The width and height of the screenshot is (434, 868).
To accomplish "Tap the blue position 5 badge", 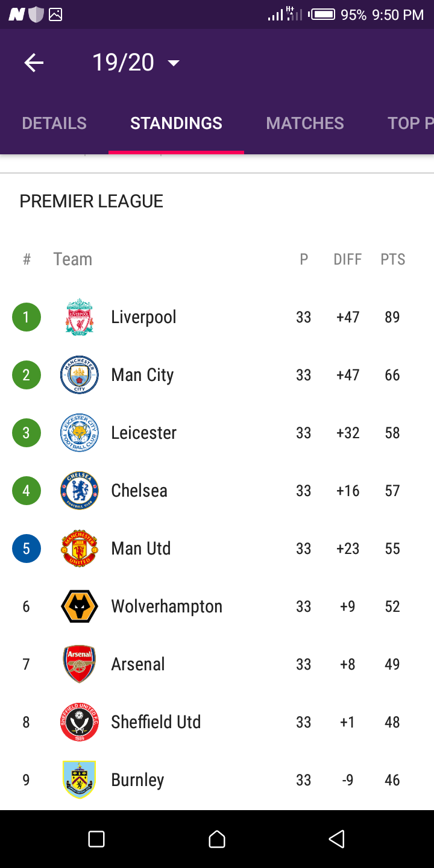I will tap(27, 549).
